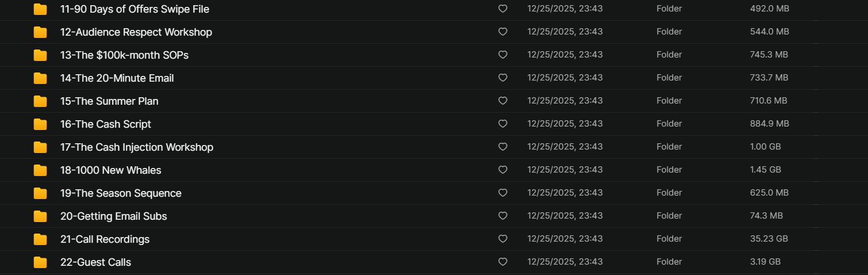868x275 pixels.
Task: Favorite the 12-Audience Respect Workshop folder
Action: (x=502, y=32)
